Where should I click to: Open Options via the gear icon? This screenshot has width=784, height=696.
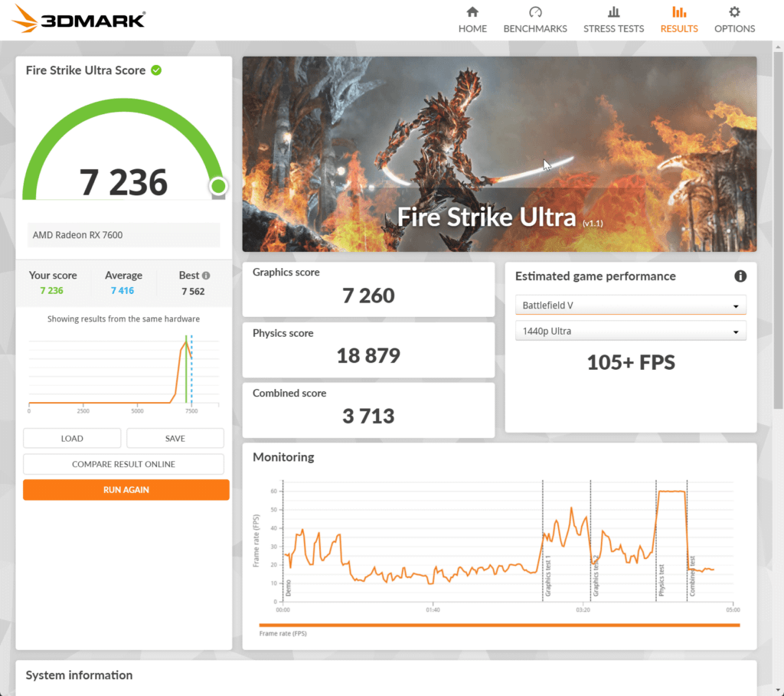click(x=734, y=12)
